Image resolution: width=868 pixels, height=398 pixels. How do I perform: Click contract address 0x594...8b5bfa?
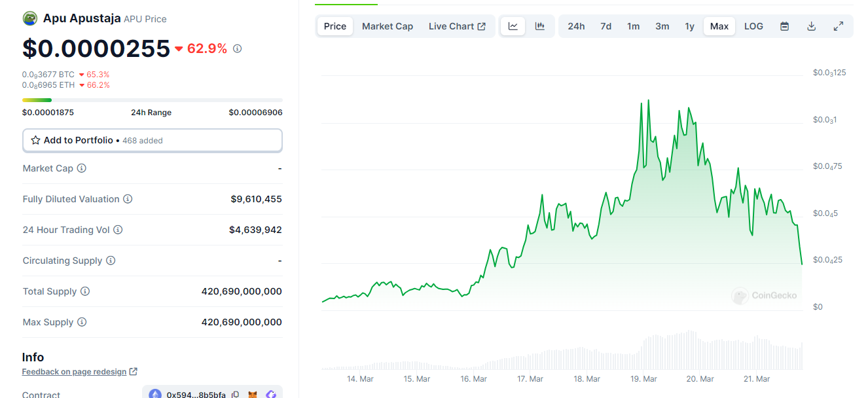196,395
